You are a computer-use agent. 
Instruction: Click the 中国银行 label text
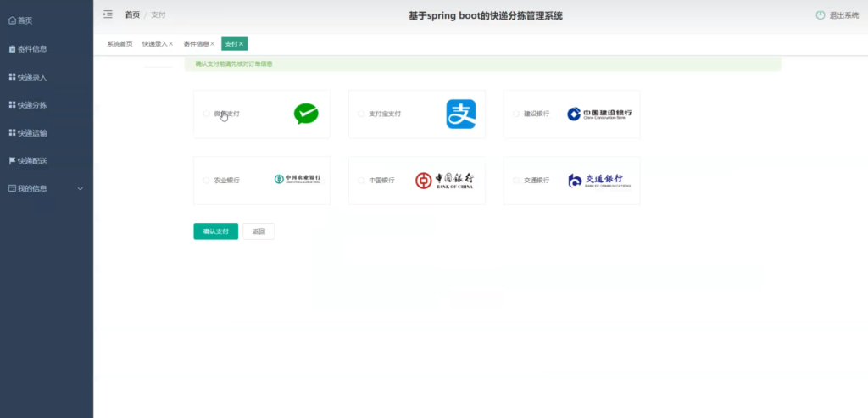click(382, 180)
